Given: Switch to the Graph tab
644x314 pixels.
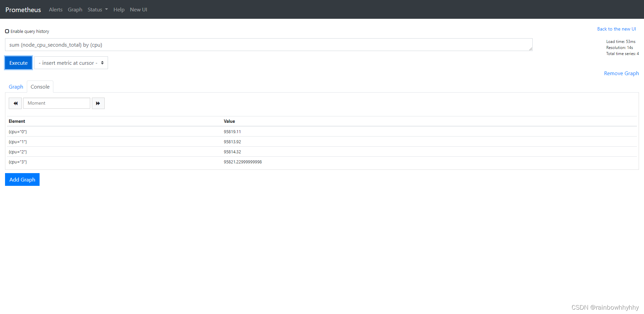Looking at the screenshot, I should pyautogui.click(x=16, y=87).
